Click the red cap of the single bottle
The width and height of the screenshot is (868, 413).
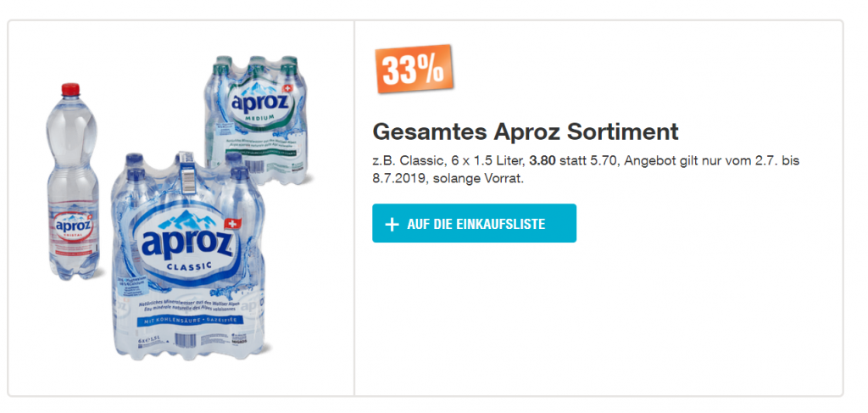70,88
